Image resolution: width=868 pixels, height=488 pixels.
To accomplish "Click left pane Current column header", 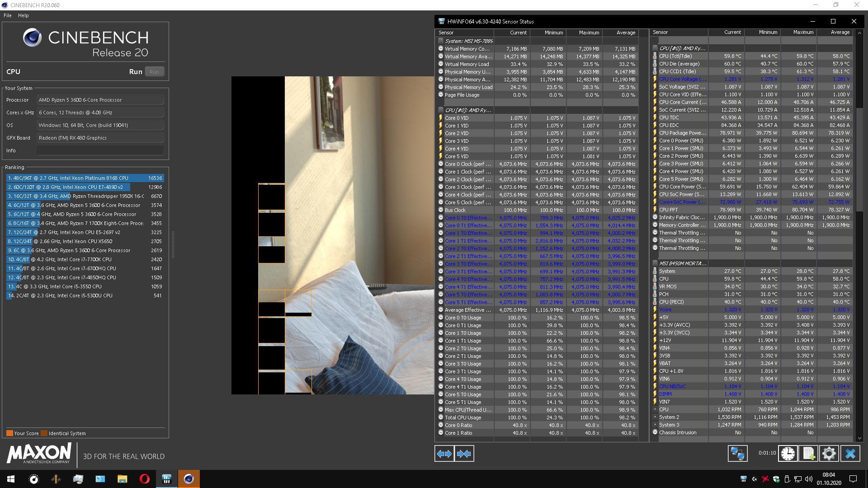I will coord(512,33).
